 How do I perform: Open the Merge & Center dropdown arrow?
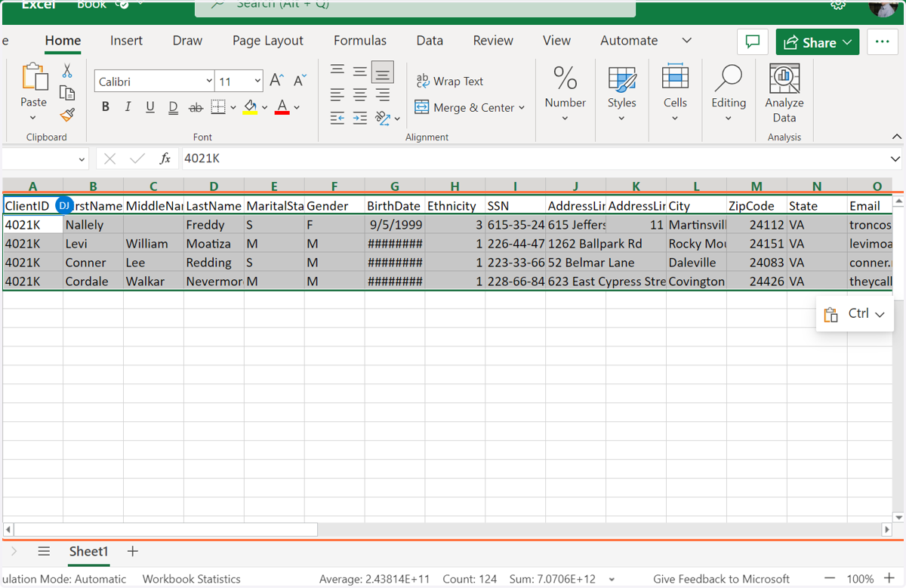(x=521, y=108)
